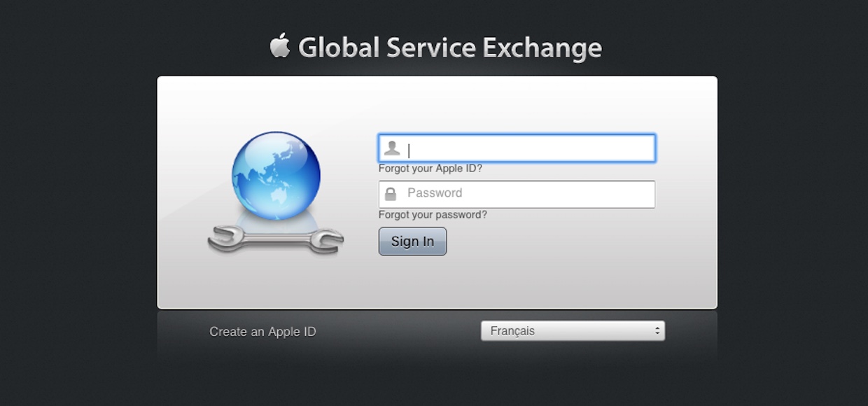Click the Global Service Exchange heading text
Screen dimensions: 868x406
pyautogui.click(x=450, y=48)
